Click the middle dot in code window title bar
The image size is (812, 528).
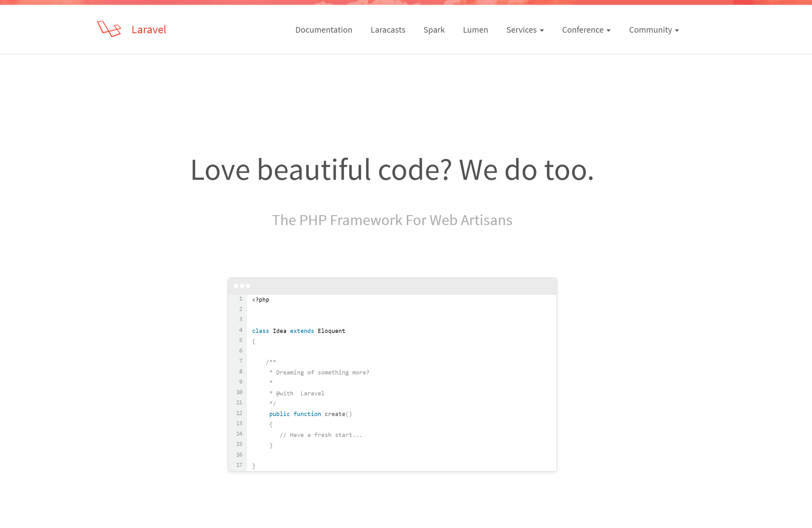(242, 286)
